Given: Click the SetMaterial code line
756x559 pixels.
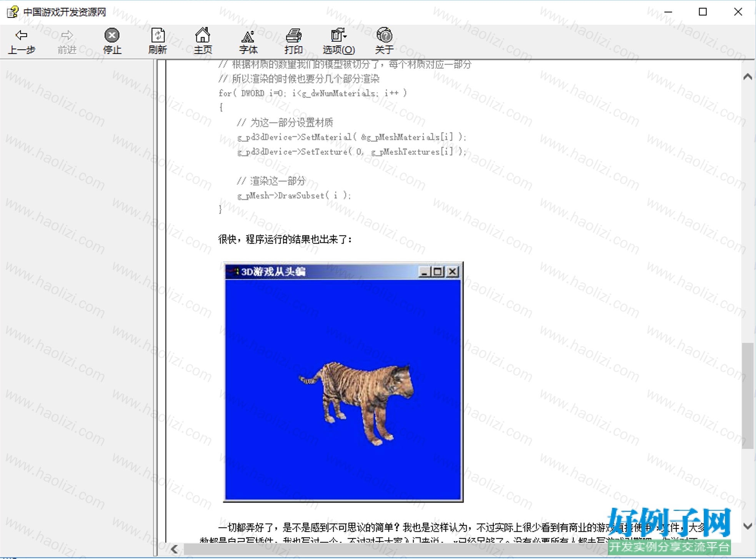Looking at the screenshot, I should coord(352,137).
